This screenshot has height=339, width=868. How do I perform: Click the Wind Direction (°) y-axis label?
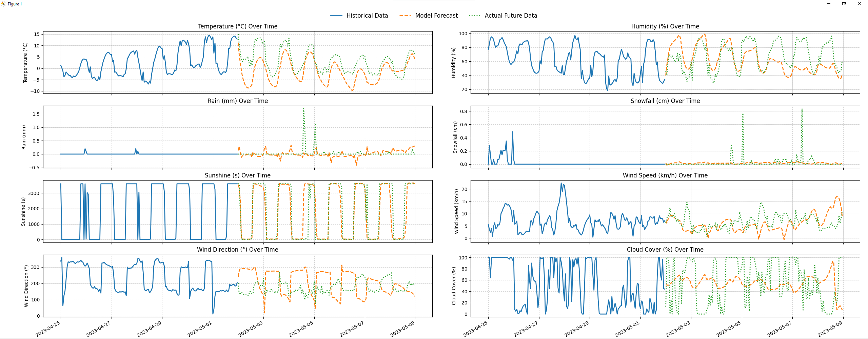[26, 286]
